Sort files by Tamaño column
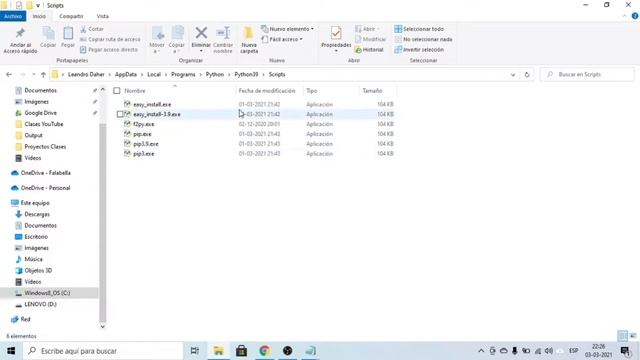This screenshot has width=640, height=360. point(372,91)
